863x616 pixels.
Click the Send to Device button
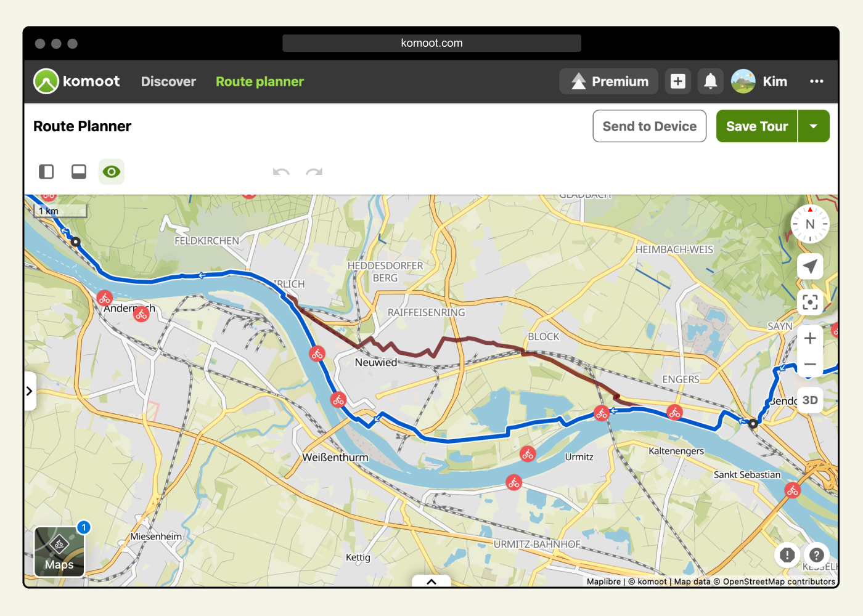pyautogui.click(x=649, y=126)
